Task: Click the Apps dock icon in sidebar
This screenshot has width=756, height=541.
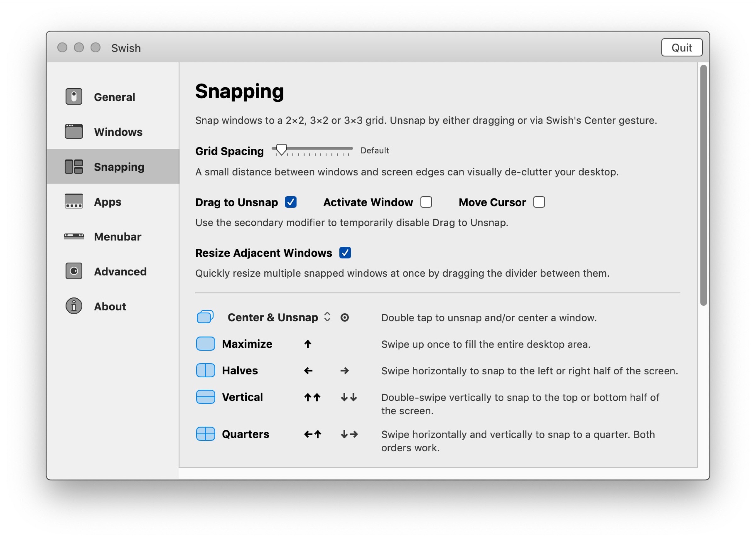Action: [74, 201]
